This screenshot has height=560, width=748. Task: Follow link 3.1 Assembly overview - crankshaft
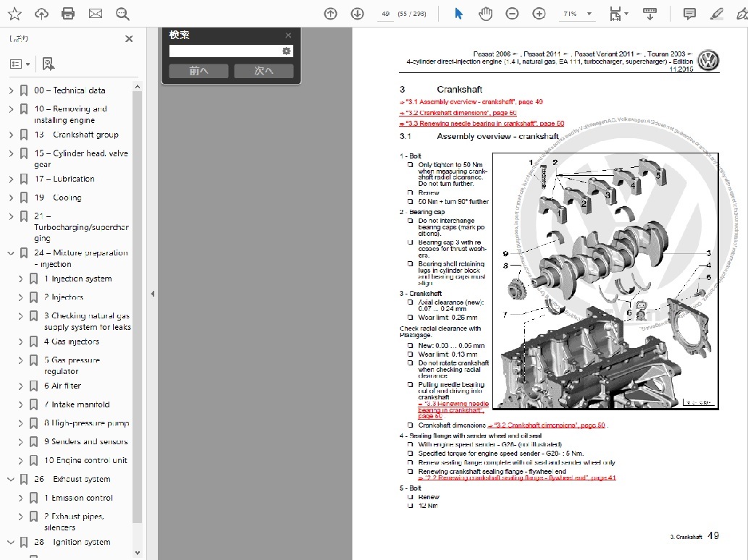[x=471, y=102]
